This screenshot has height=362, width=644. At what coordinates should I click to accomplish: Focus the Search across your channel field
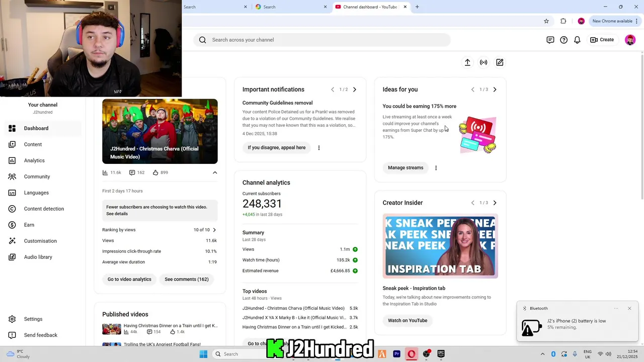click(x=322, y=40)
